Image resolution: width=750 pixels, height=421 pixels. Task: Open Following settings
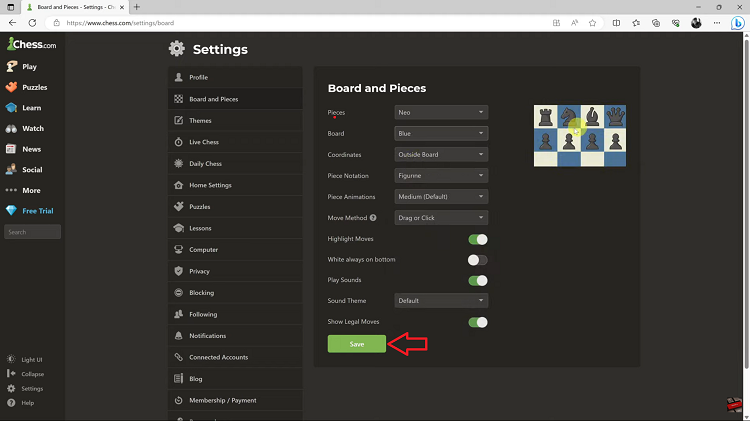tap(235, 314)
